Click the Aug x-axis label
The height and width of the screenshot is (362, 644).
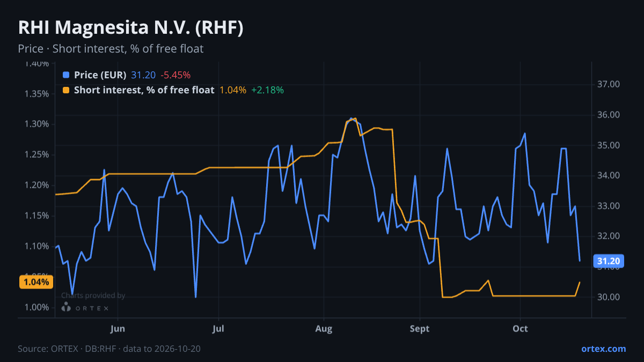[x=324, y=328]
